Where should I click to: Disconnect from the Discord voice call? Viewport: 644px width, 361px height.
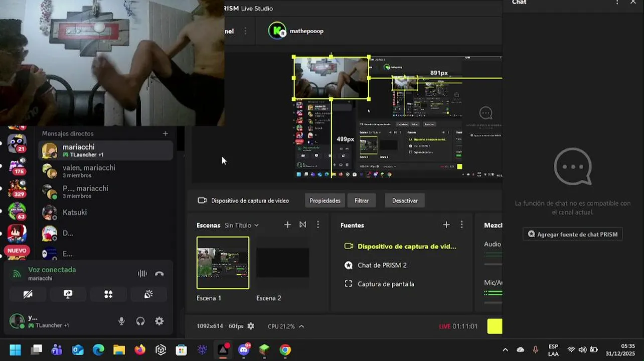[159, 274]
